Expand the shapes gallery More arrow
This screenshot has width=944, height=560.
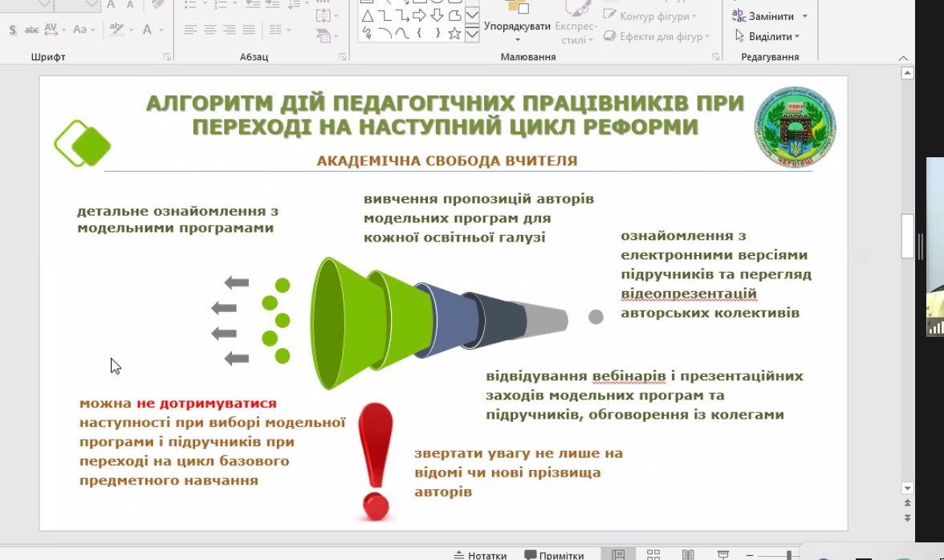pos(472,34)
